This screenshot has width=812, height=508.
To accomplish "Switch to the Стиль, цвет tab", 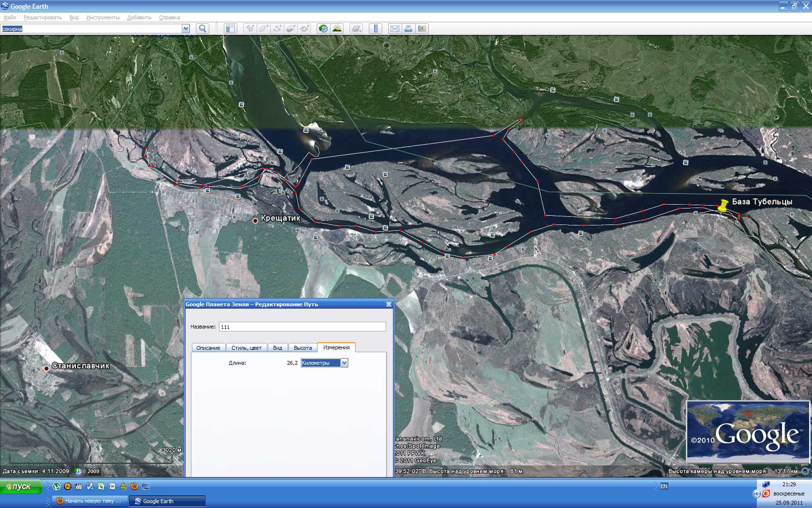I will point(246,348).
